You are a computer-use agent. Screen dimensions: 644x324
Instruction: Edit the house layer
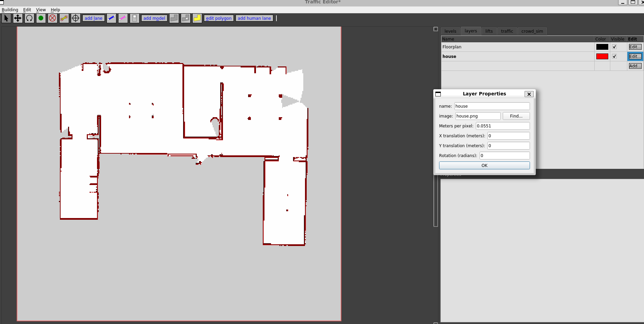tap(635, 57)
